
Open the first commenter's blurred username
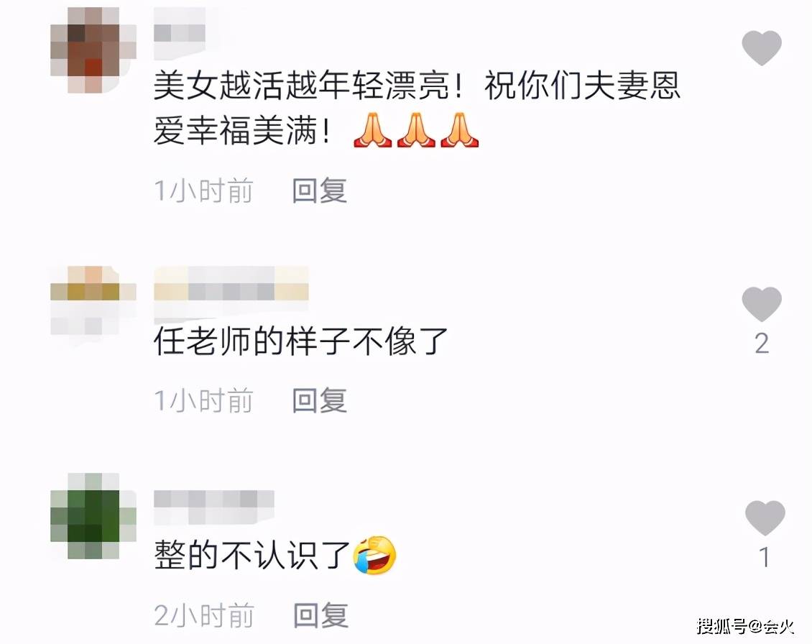[180, 33]
